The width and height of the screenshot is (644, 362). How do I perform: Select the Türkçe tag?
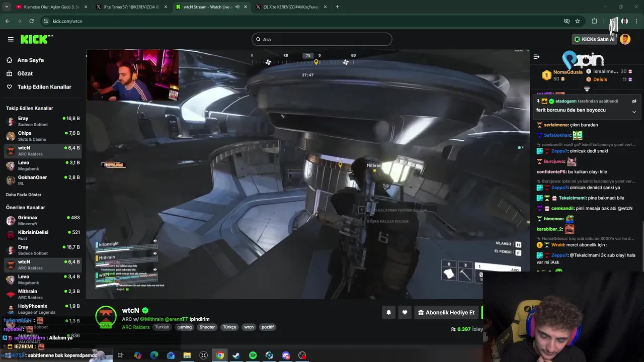[x=229, y=327]
